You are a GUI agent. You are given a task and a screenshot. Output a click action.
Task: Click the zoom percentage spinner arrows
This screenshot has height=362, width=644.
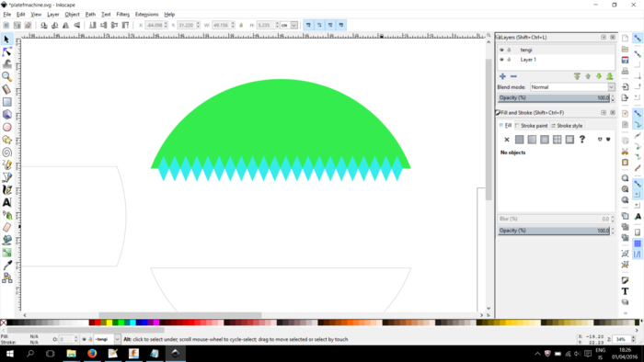(633, 339)
